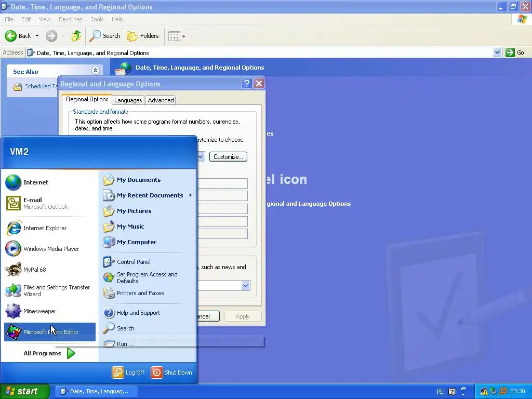This screenshot has width=532, height=399.
Task: Open the Edit menu
Action: point(26,19)
